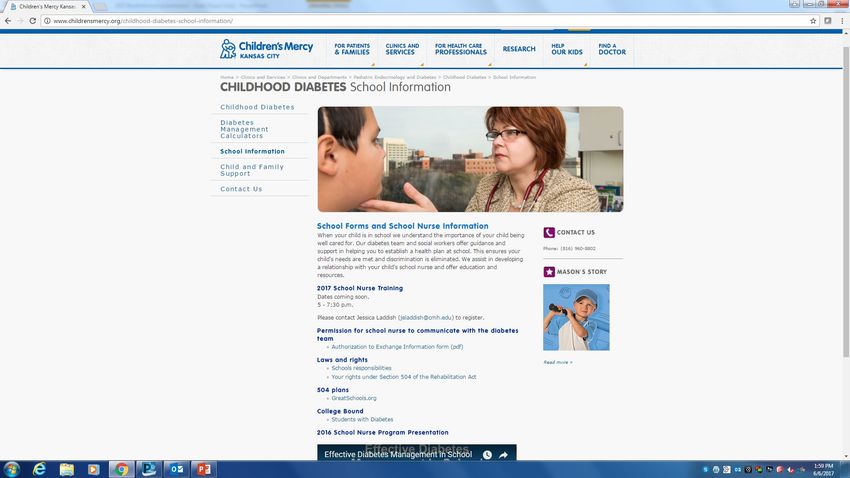Screen dimensions: 850x478
Task: Click the 504 plans heading
Action: click(333, 390)
